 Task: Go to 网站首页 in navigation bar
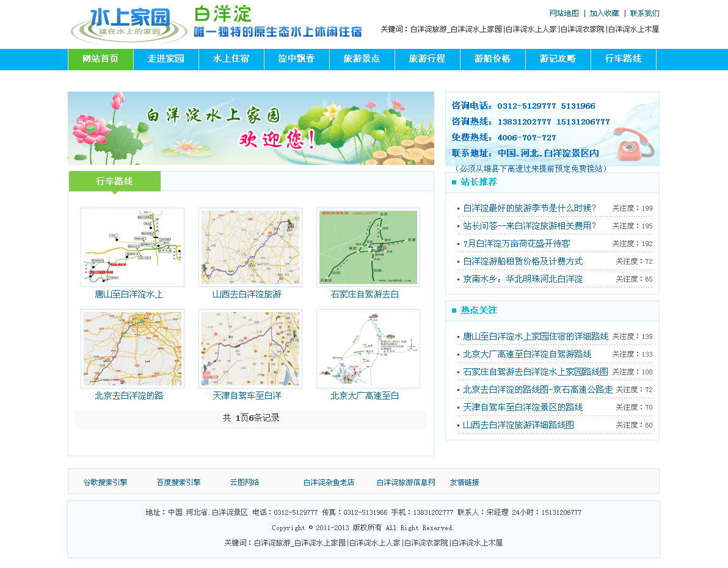click(101, 59)
